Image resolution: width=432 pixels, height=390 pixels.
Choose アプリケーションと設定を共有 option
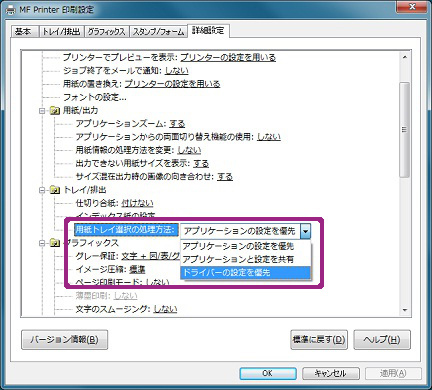click(245, 259)
